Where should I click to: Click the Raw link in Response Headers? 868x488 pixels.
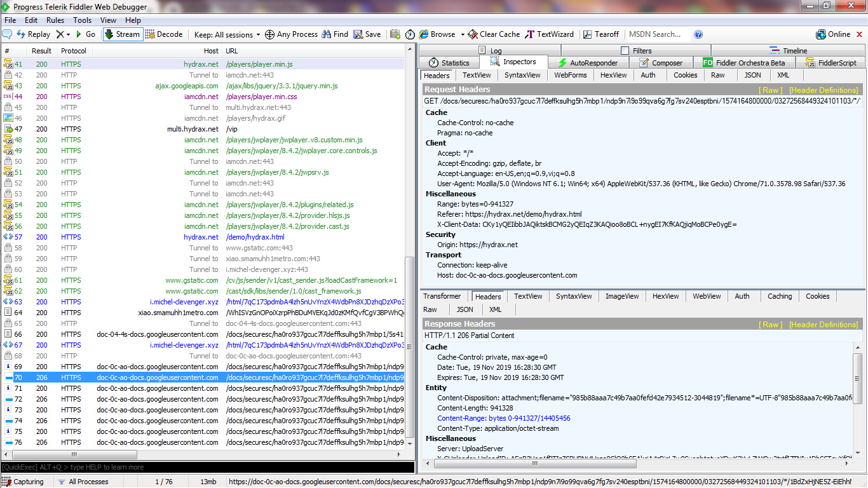pyautogui.click(x=771, y=325)
